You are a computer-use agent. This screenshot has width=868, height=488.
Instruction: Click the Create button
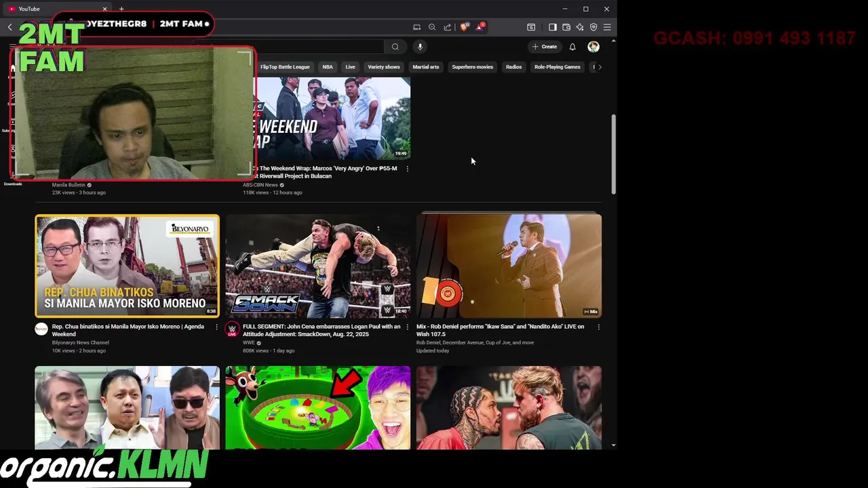[x=545, y=47]
